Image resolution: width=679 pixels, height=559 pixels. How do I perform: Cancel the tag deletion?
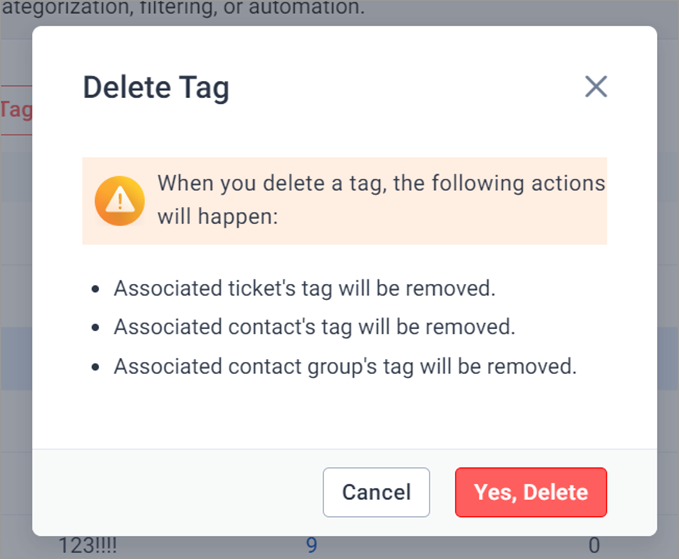pyautogui.click(x=376, y=492)
